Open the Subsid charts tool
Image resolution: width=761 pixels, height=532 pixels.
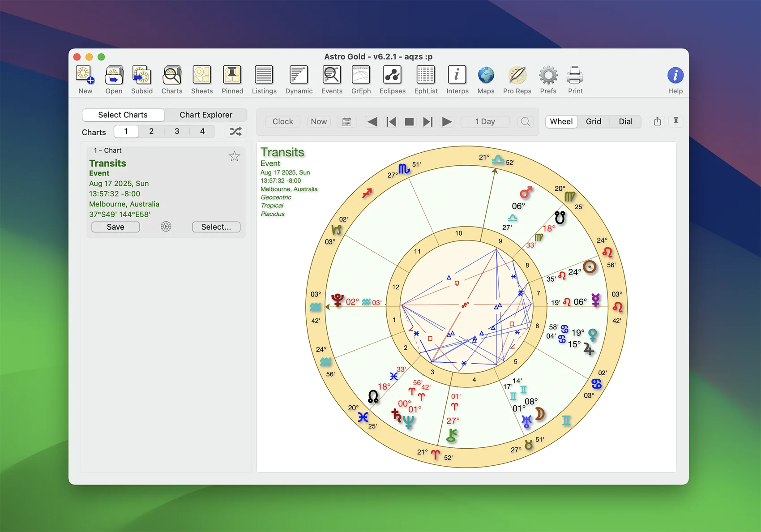click(142, 80)
